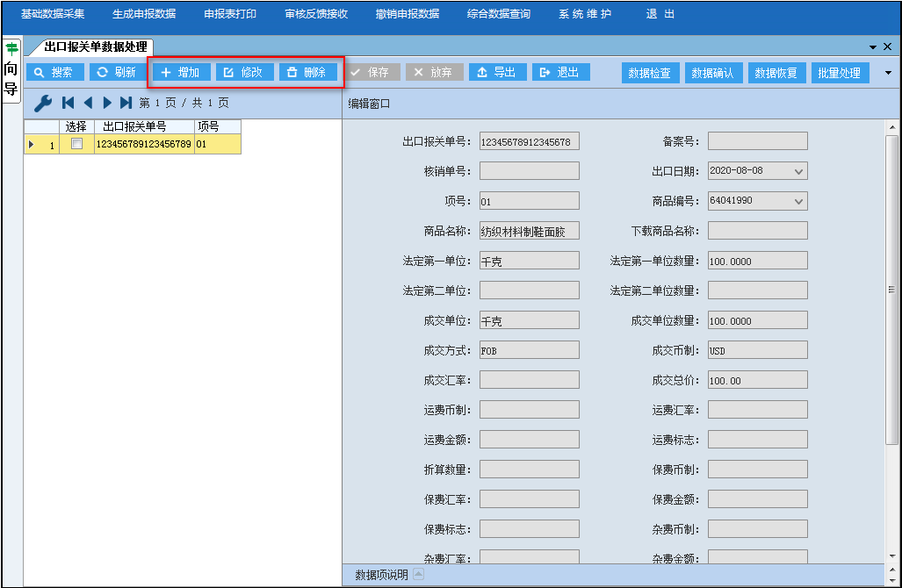Open the 综合数据查询 menu
Screen dimensions: 902x588
click(498, 15)
